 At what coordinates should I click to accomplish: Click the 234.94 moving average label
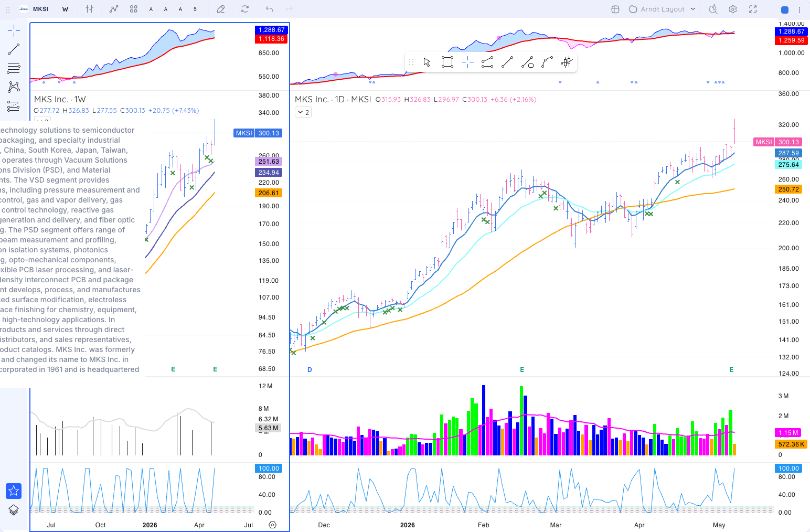click(x=269, y=173)
